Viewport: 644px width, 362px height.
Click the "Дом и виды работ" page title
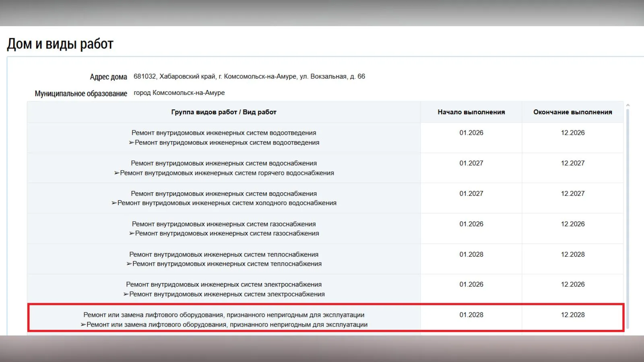point(60,43)
